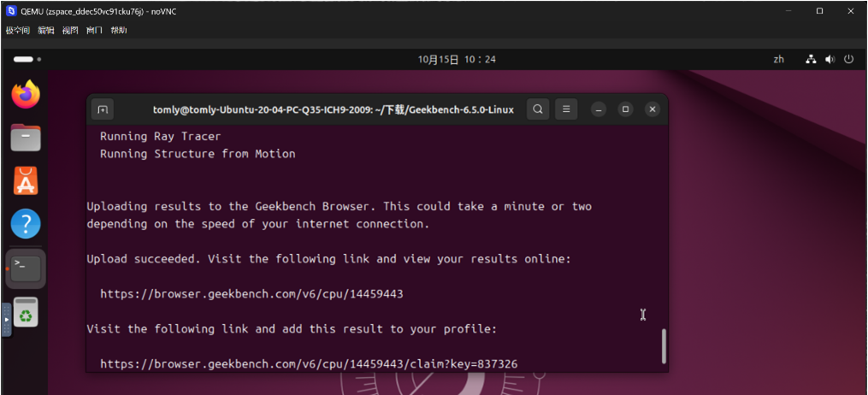
Task: Select the Terminal icon in the dock
Action: [x=26, y=268]
